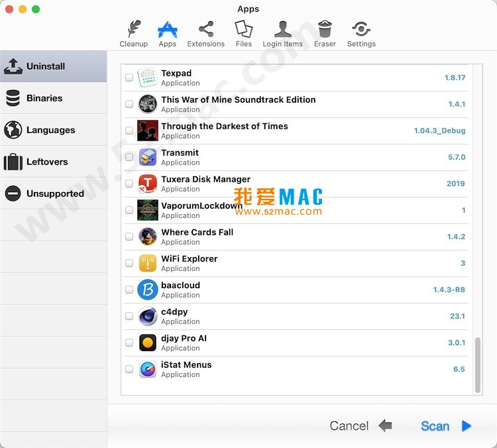497x448 pixels.
Task: Click This War of Mine version 1.4.1
Action: click(x=457, y=104)
